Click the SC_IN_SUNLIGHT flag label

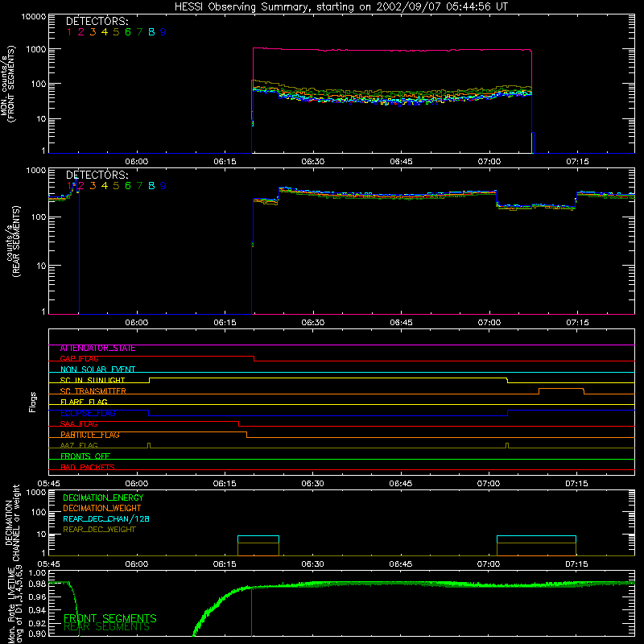click(93, 380)
